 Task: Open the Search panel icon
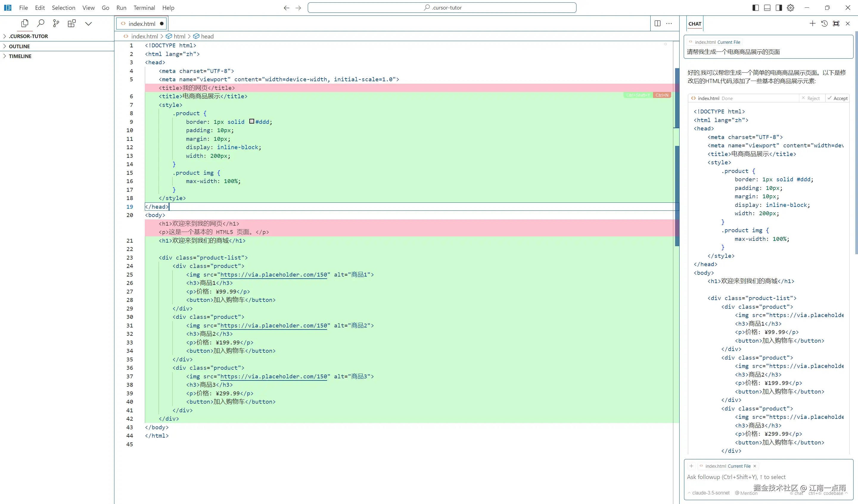pyautogui.click(x=41, y=24)
